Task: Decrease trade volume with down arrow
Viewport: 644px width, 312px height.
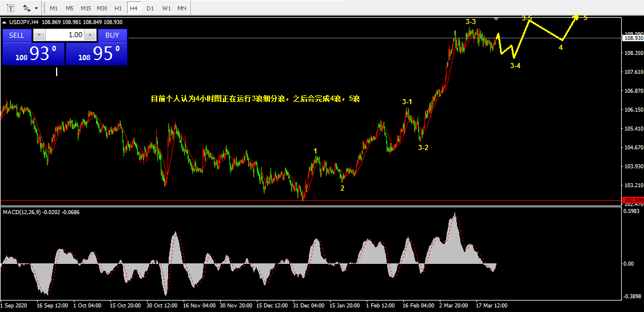Action: tap(39, 35)
